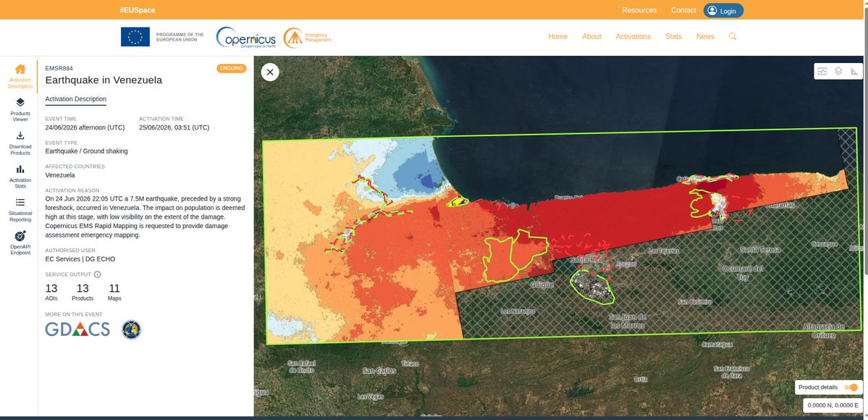Open the Products Viewer in sidebar

(x=20, y=110)
